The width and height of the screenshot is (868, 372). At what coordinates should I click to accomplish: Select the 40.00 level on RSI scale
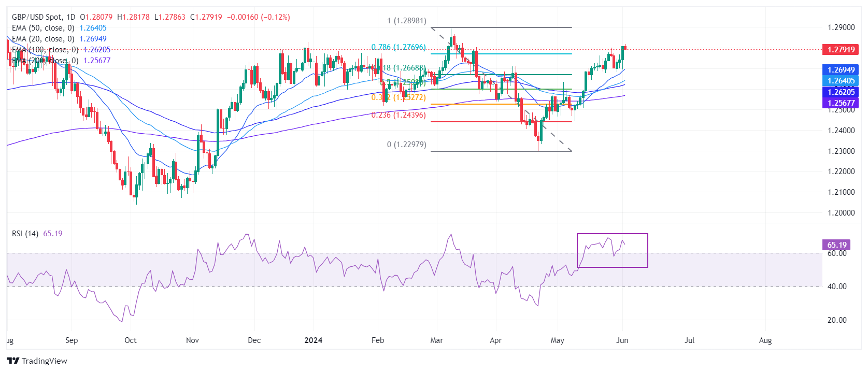(x=836, y=287)
